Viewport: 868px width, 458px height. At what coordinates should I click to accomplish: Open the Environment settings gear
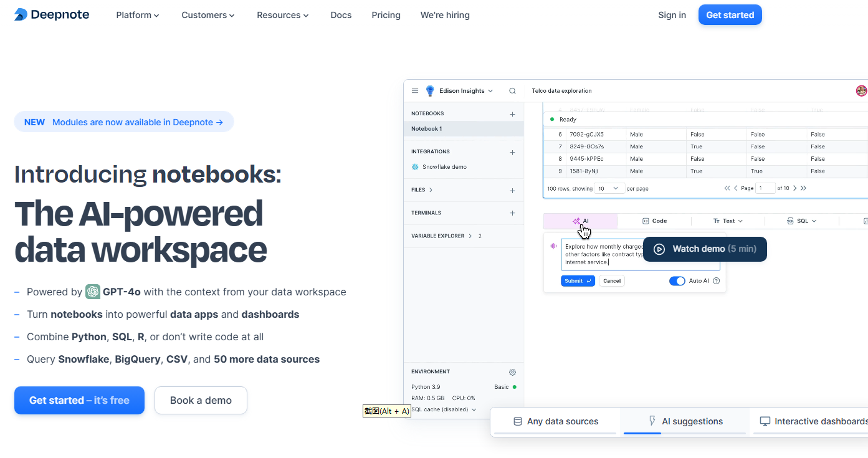512,372
